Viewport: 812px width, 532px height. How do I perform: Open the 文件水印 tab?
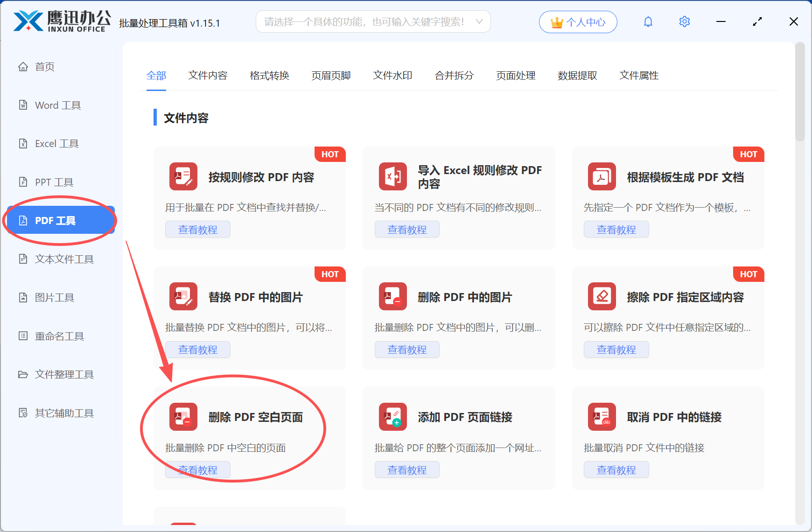click(x=392, y=76)
